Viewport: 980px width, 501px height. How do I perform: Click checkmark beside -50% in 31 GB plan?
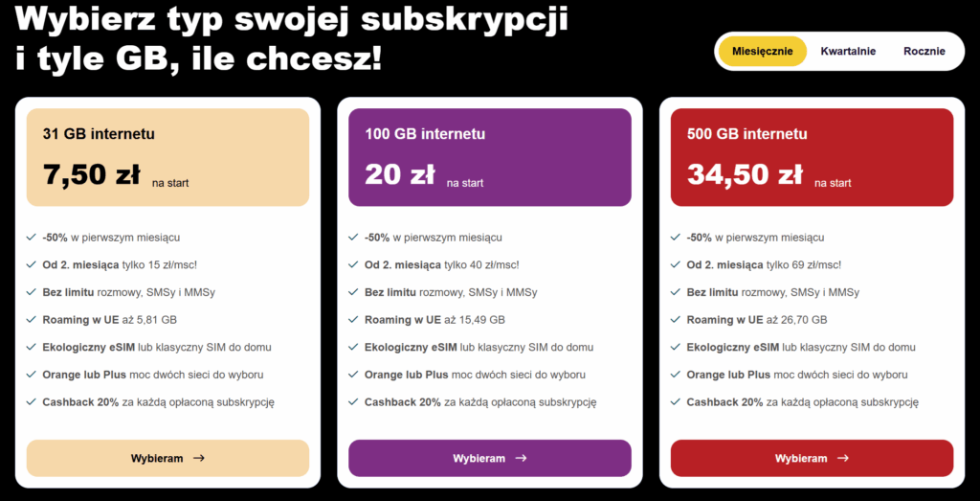pos(32,237)
